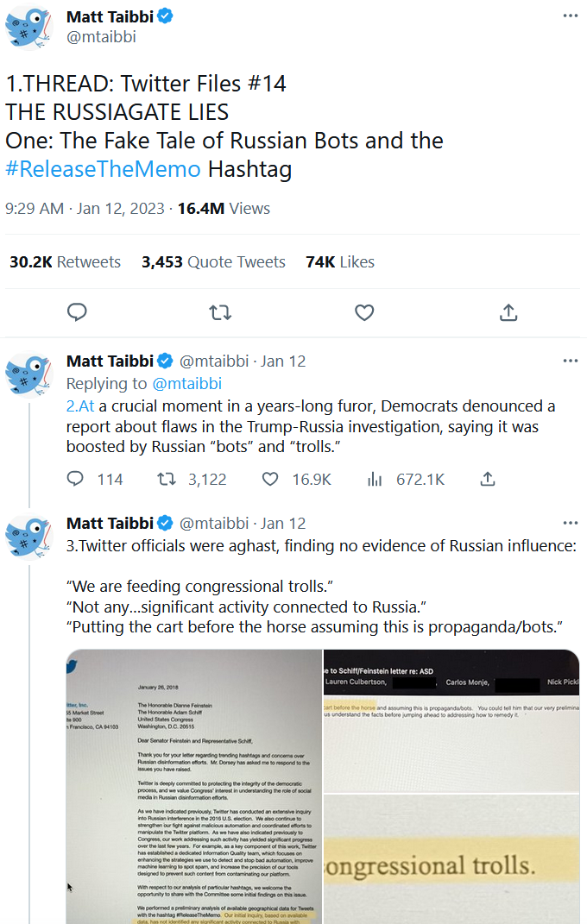This screenshot has height=924, width=587.
Task: Click the #ReleaseTheMemo hashtag link
Action: coord(102,169)
